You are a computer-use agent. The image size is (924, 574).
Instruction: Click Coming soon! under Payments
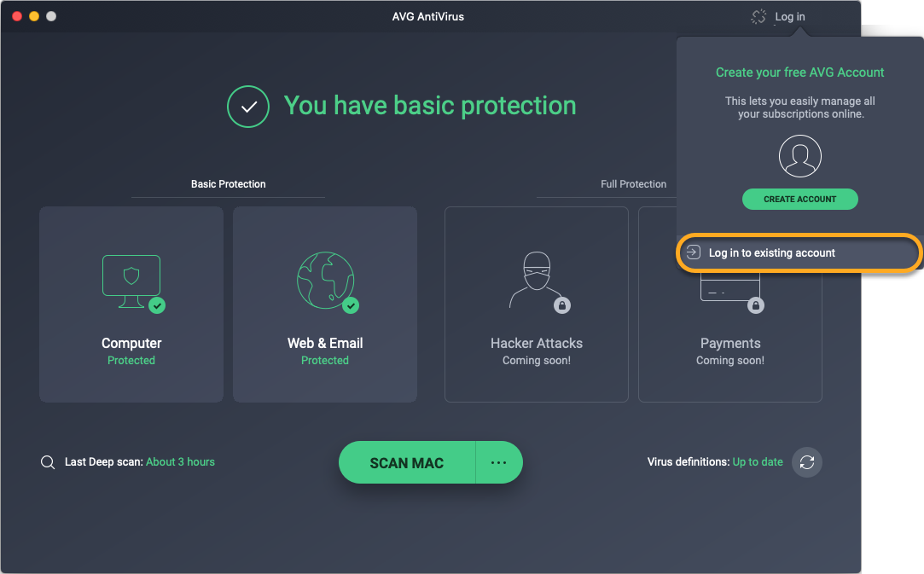pos(730,360)
